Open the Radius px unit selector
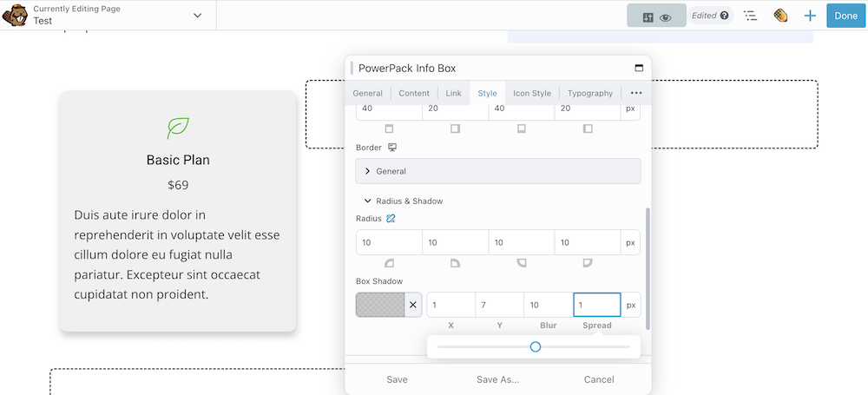868x395 pixels. [630, 243]
